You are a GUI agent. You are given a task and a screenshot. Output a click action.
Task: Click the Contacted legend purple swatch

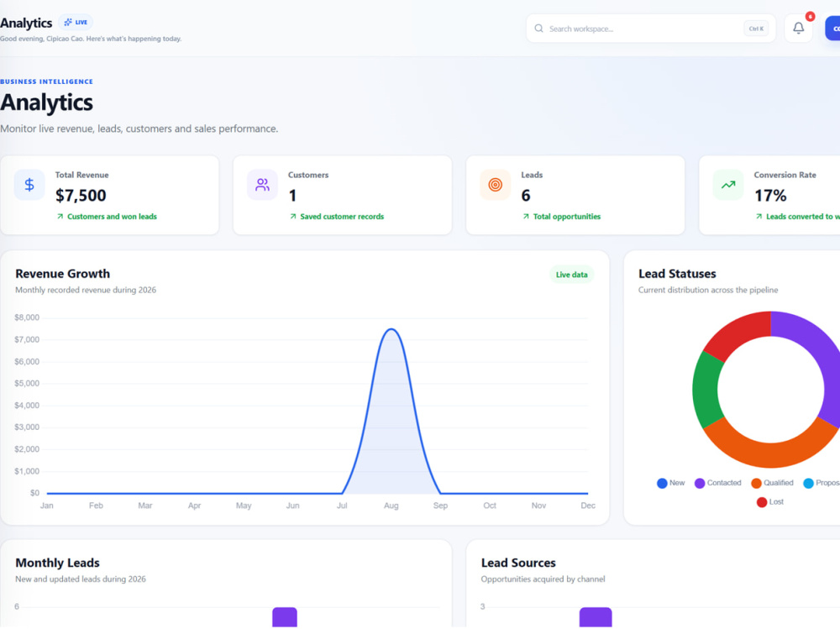(x=700, y=483)
